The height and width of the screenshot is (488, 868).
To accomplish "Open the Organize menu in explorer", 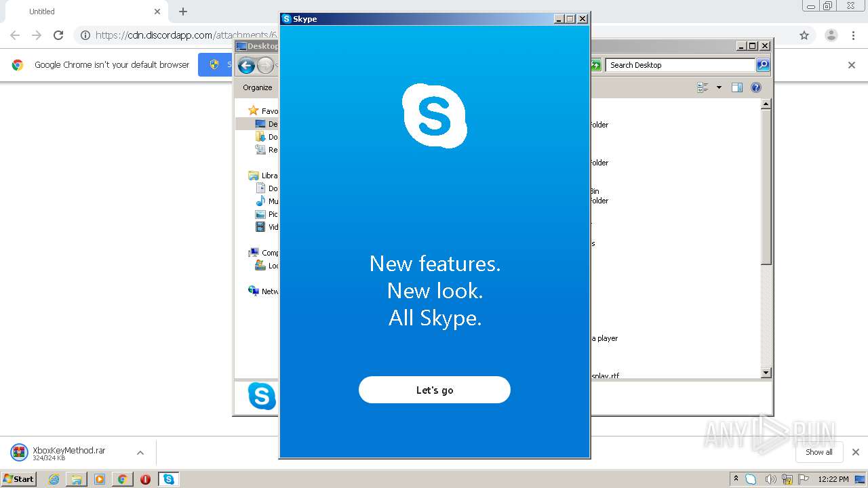I will [x=258, y=87].
